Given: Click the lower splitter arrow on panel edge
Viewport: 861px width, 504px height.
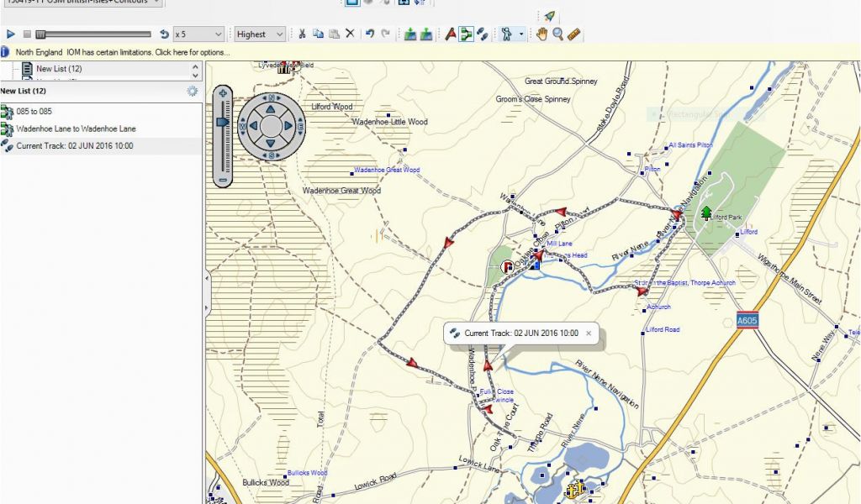Looking at the screenshot, I should (x=207, y=307).
